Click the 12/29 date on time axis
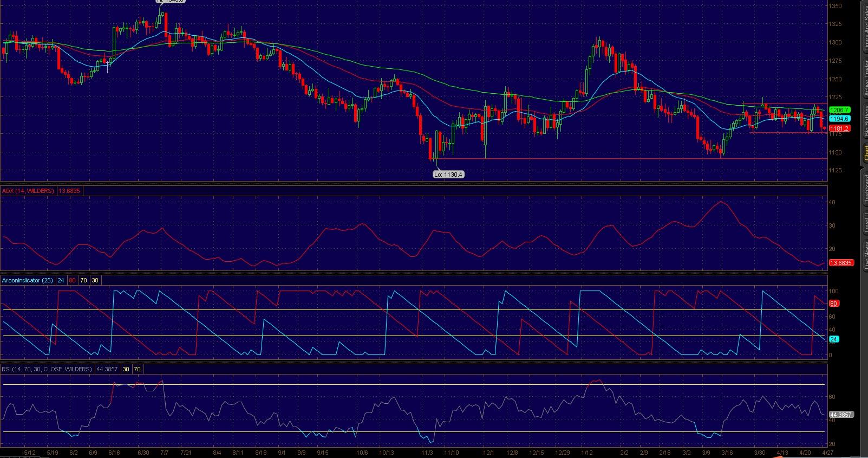 click(563, 452)
